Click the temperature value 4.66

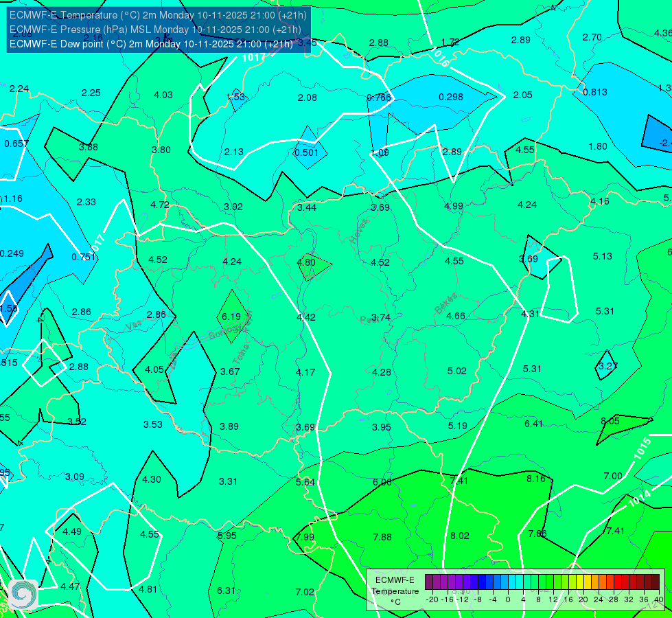click(x=456, y=316)
